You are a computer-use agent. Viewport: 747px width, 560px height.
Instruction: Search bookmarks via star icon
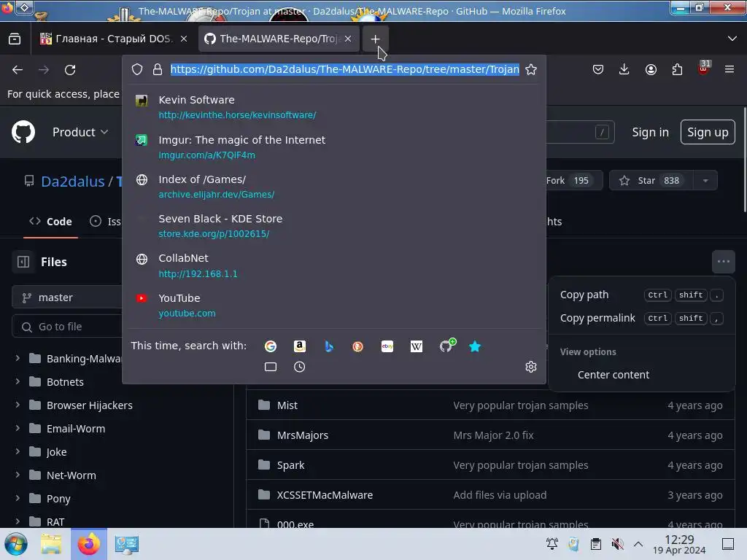click(475, 346)
